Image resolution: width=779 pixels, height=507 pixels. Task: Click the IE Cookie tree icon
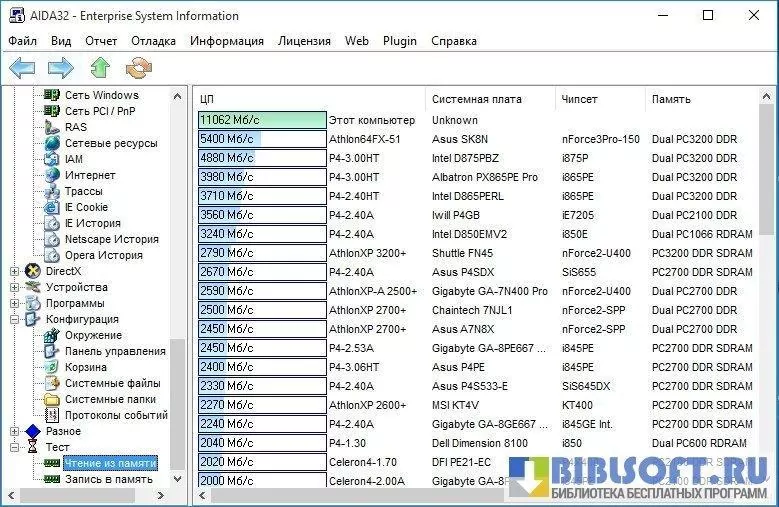pos(51,207)
